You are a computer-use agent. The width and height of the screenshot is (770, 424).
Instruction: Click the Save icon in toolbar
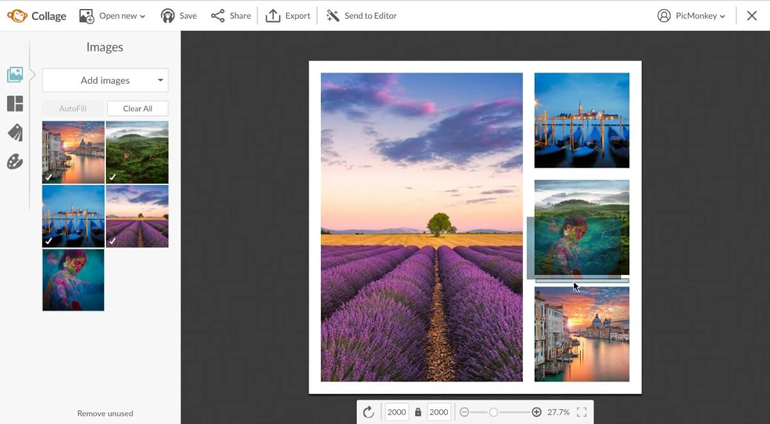[168, 16]
